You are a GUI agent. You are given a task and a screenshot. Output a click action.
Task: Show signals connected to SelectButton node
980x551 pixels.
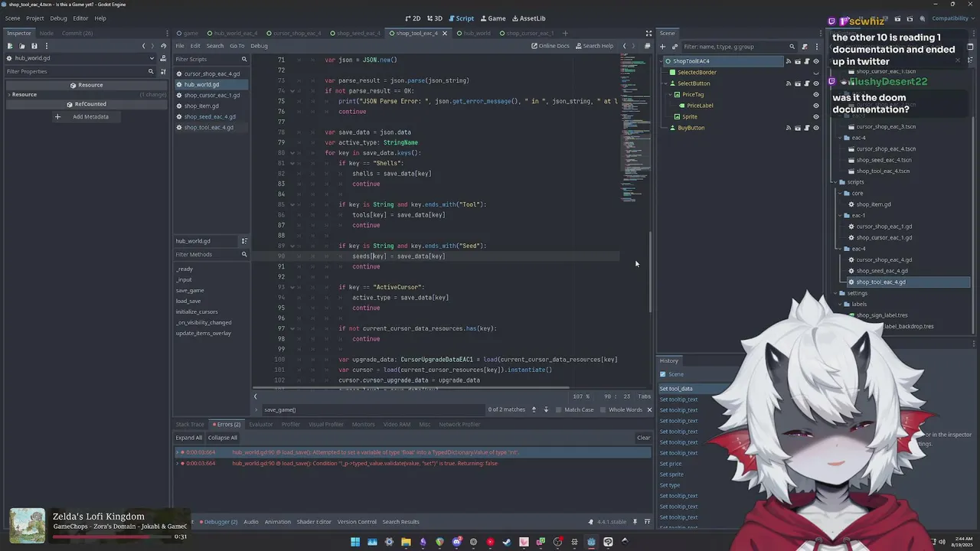click(789, 83)
